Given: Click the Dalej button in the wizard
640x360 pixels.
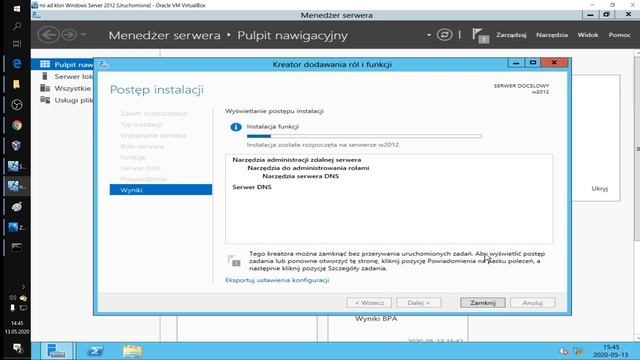Looking at the screenshot, I should point(419,303).
